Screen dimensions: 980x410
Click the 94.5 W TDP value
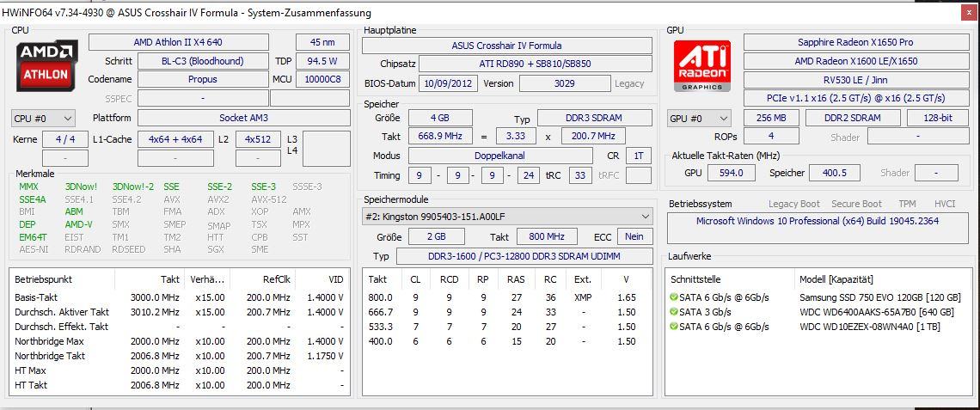323,61
